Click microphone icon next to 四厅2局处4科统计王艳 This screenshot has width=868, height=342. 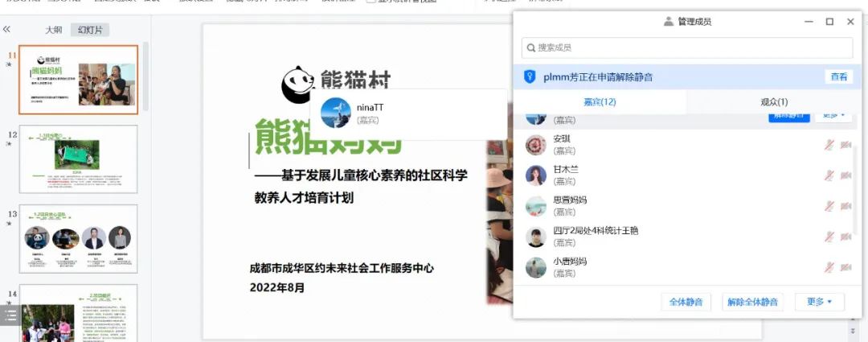click(829, 237)
